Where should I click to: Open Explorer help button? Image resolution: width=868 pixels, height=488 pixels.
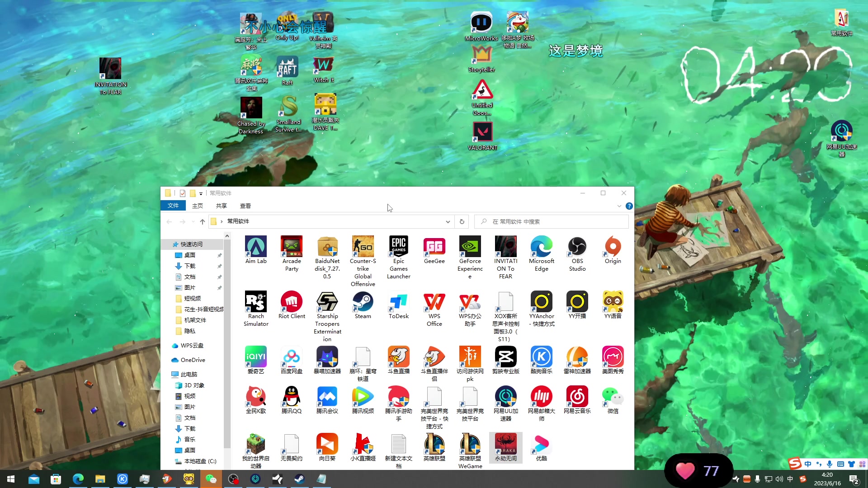tap(629, 206)
